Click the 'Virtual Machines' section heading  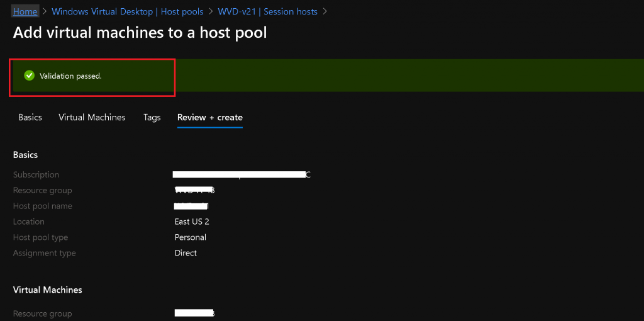(48, 290)
